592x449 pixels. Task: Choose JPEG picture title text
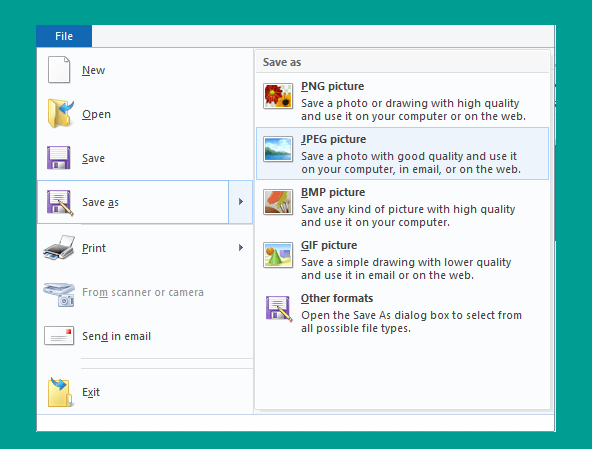pyautogui.click(x=333, y=139)
